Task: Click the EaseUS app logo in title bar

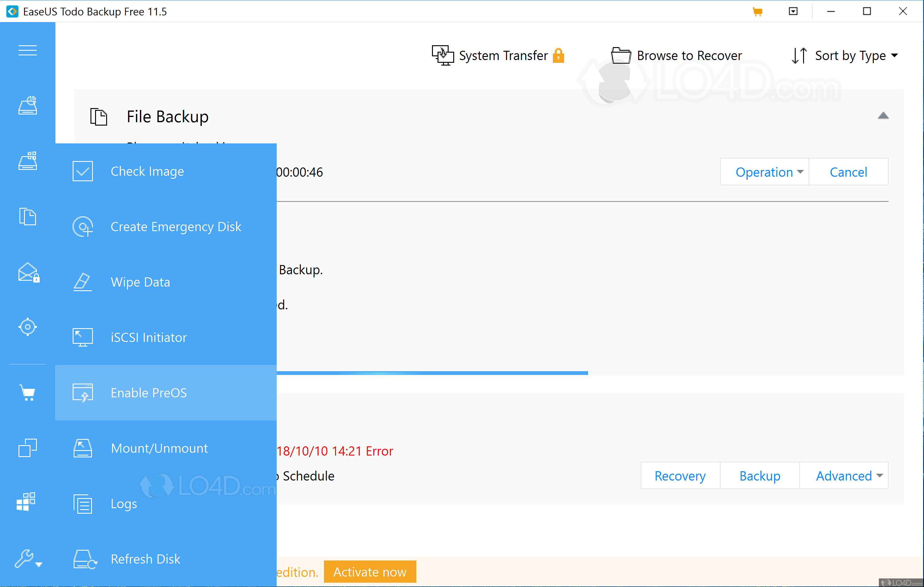Action: [x=12, y=11]
